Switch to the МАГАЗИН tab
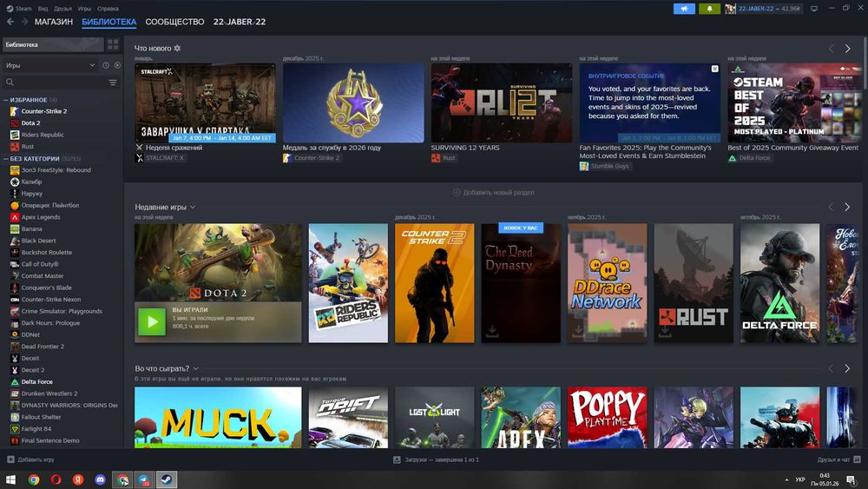868x489 pixels. [54, 22]
